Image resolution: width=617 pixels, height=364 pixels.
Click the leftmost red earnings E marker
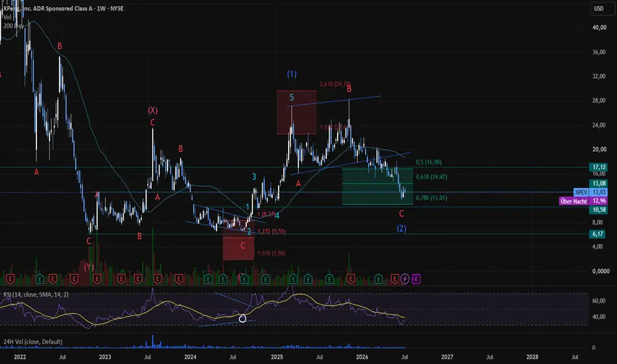click(x=10, y=279)
